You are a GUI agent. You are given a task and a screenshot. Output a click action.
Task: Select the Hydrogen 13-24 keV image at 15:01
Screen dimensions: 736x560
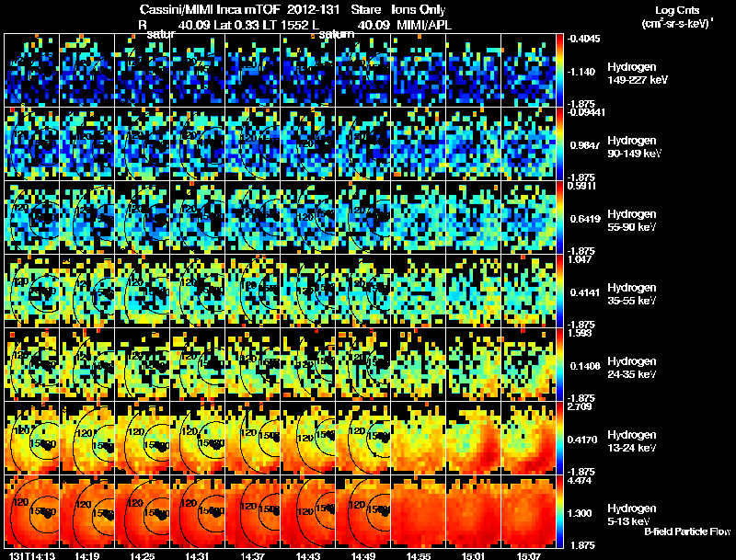click(x=474, y=438)
